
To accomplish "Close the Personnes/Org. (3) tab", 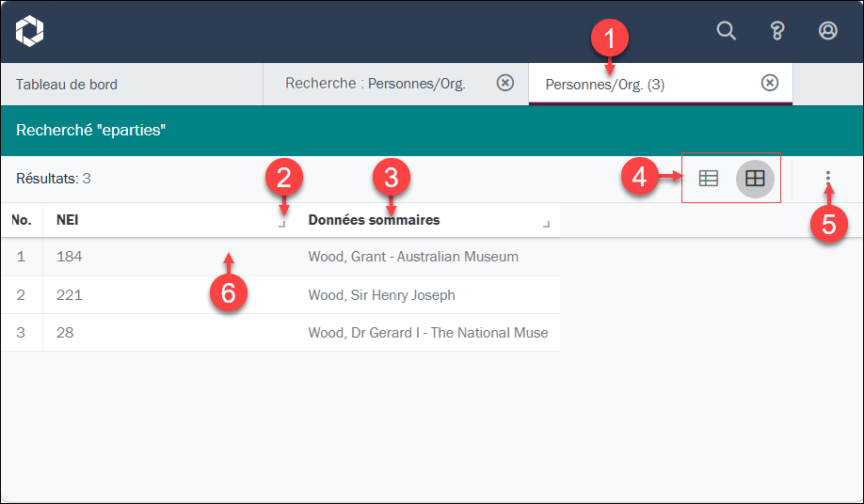I will pyautogui.click(x=769, y=83).
